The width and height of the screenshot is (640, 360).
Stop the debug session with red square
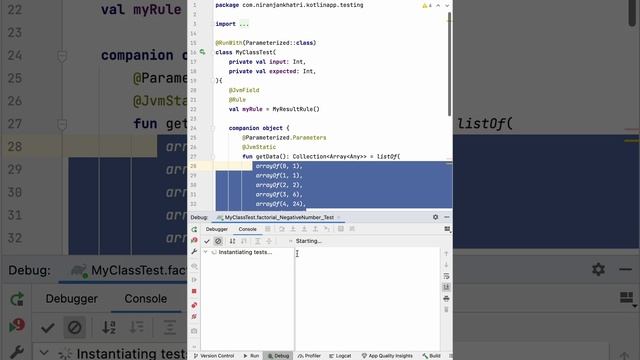click(x=194, y=291)
